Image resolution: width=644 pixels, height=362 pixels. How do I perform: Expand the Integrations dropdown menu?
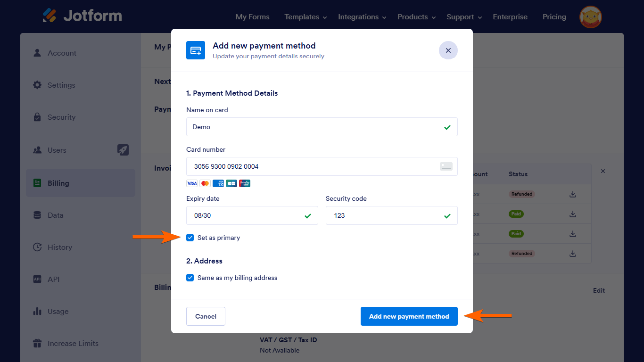362,17
